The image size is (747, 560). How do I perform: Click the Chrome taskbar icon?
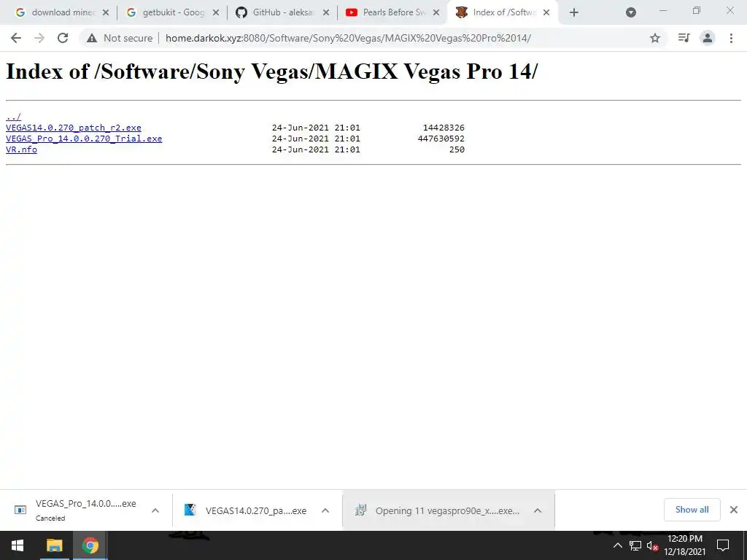click(90, 545)
